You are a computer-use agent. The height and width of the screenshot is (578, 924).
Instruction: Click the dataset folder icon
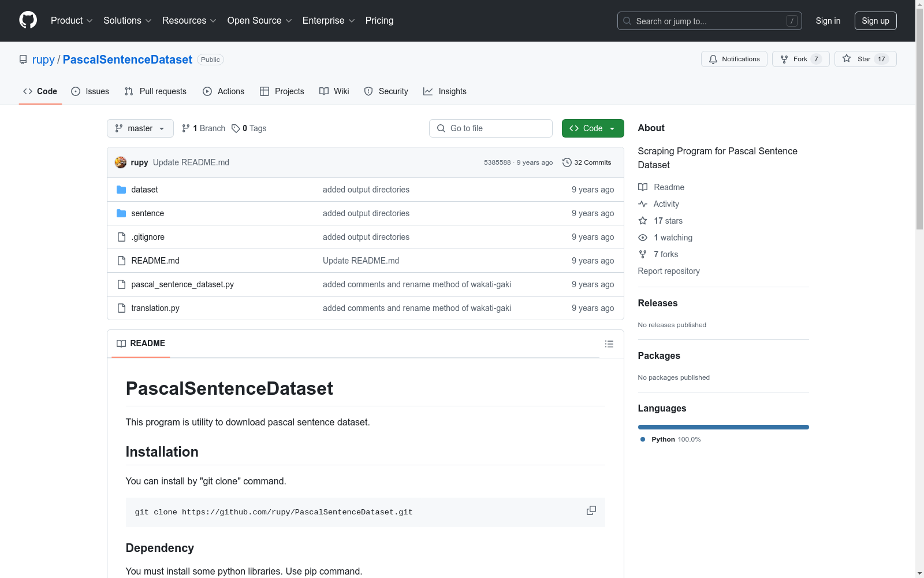[121, 190]
